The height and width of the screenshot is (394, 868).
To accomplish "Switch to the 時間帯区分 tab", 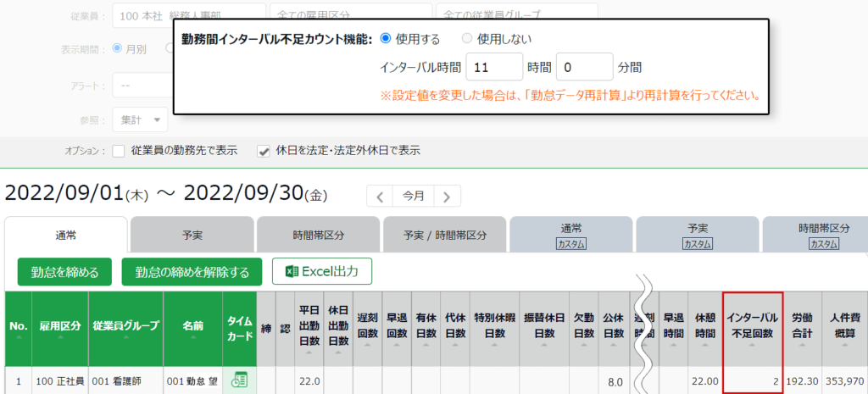I will (319, 234).
